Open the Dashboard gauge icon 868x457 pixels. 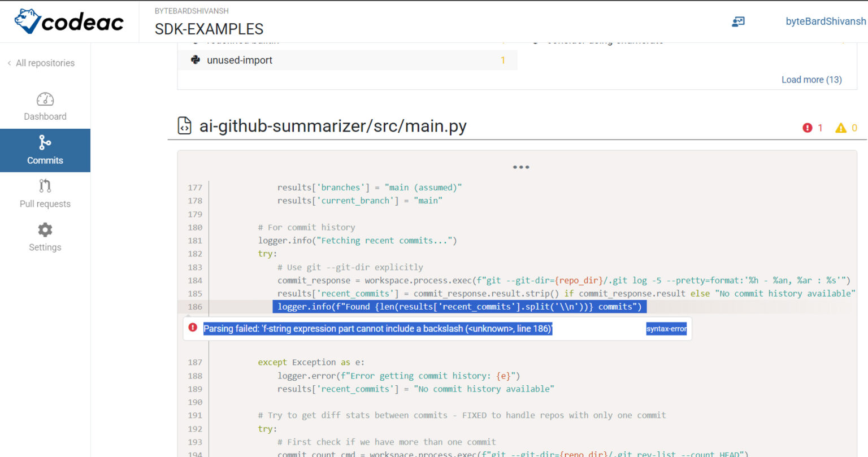tap(45, 99)
